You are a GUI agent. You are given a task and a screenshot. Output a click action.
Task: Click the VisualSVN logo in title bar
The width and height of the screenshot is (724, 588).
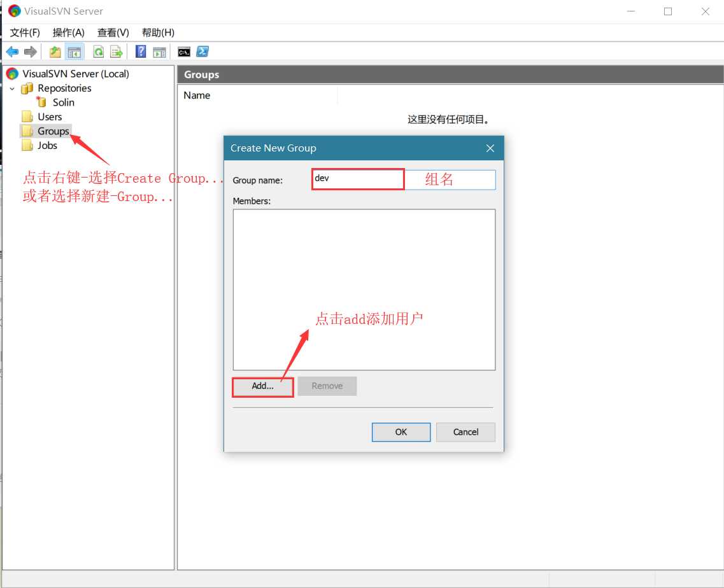coord(14,11)
